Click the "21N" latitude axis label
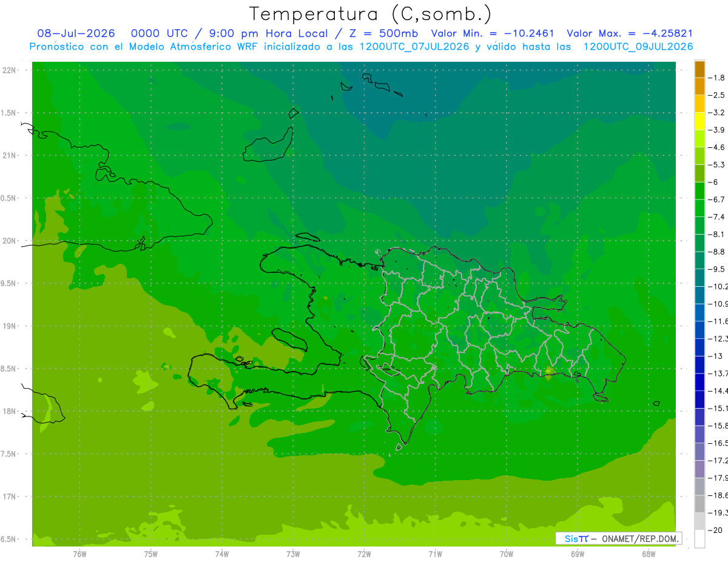This screenshot has height=562, width=728. coord(9,156)
